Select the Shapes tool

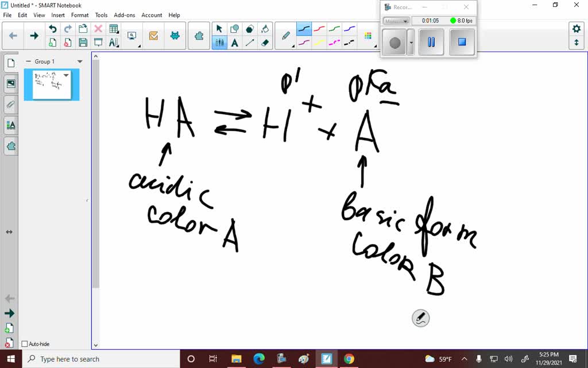point(234,28)
